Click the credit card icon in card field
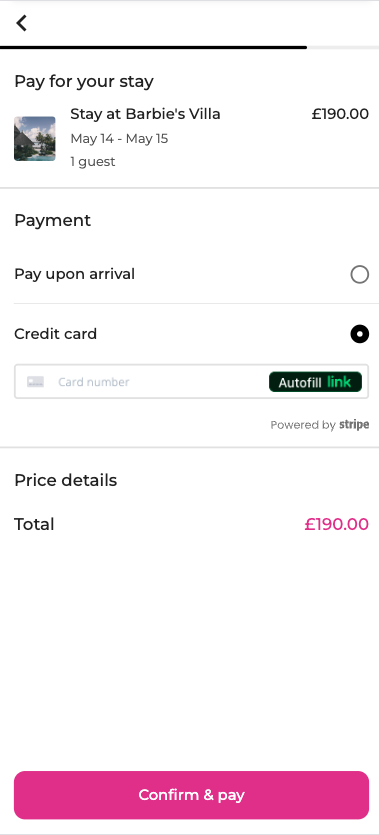Screen dimensions: 379x835 tap(35, 382)
